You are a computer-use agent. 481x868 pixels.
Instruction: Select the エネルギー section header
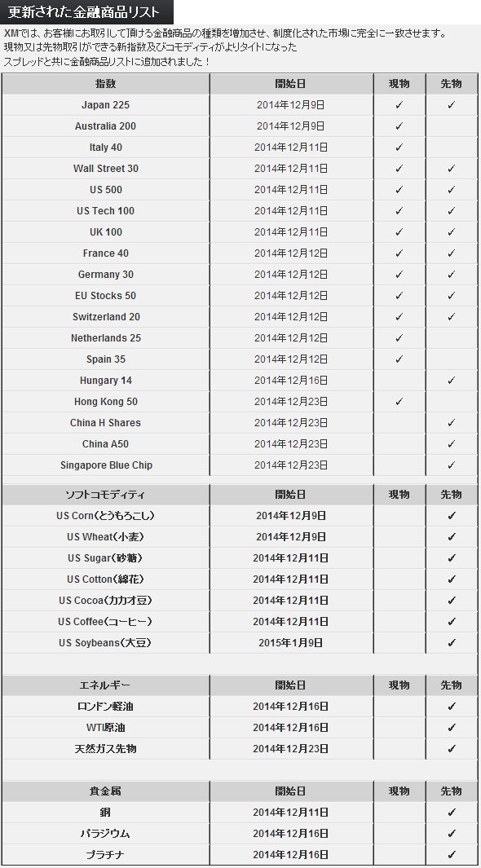106,685
